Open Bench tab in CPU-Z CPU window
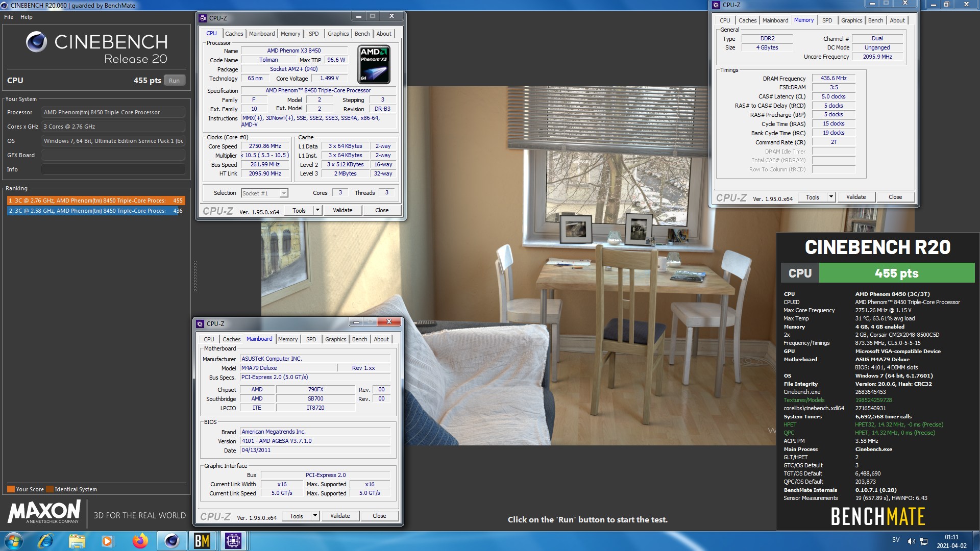The width and height of the screenshot is (980, 551). pyautogui.click(x=362, y=34)
